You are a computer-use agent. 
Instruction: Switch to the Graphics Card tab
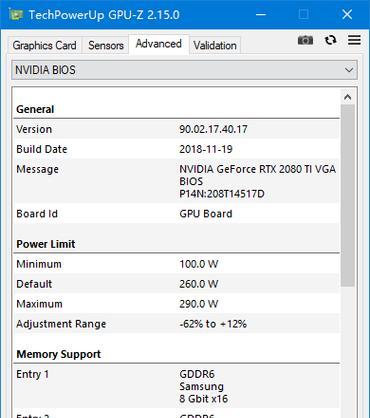45,45
